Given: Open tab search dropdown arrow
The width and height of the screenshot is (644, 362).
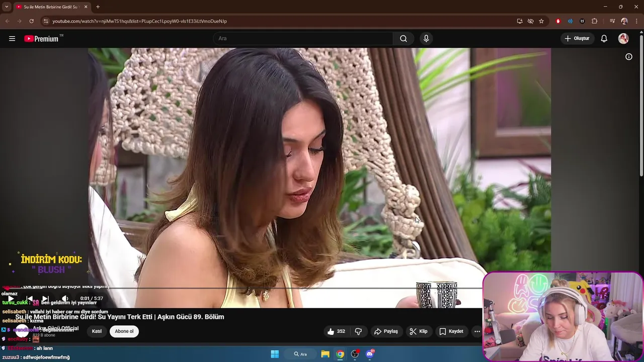Looking at the screenshot, I should pyautogui.click(x=7, y=7).
